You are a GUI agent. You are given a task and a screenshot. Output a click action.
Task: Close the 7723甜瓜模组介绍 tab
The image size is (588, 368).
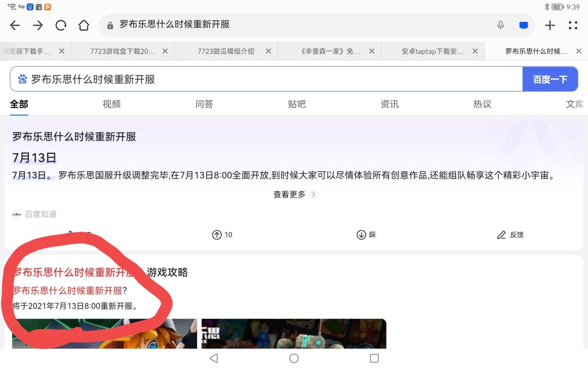coord(268,51)
